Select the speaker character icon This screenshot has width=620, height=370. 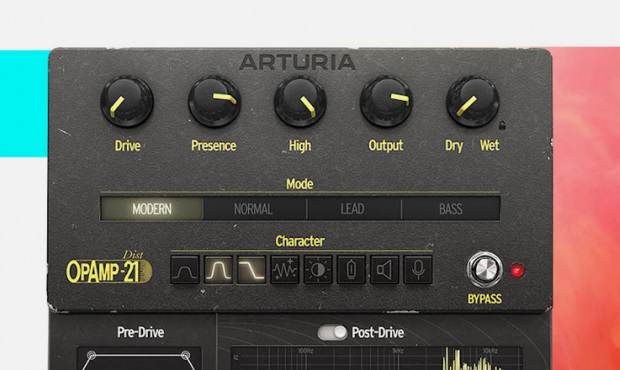coord(384,270)
